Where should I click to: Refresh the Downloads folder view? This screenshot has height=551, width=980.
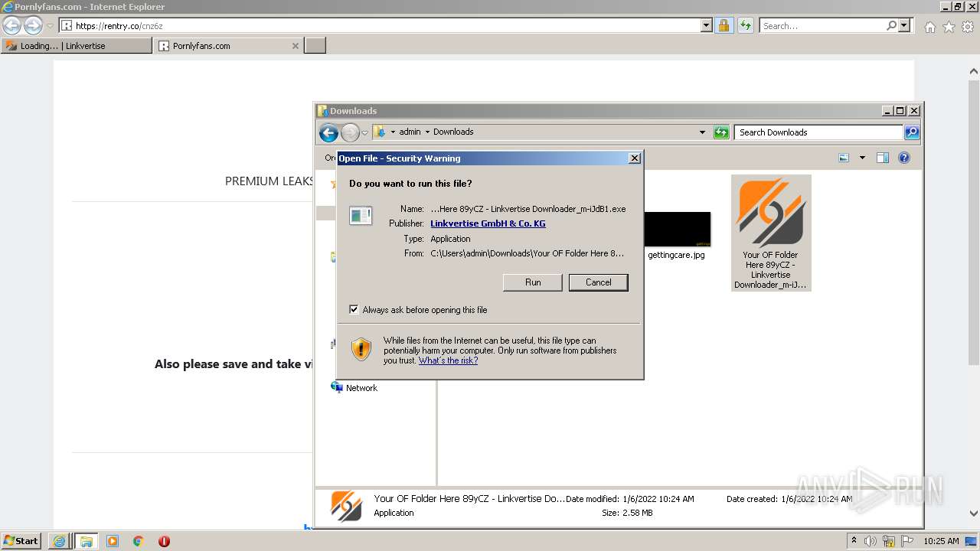pyautogui.click(x=721, y=132)
